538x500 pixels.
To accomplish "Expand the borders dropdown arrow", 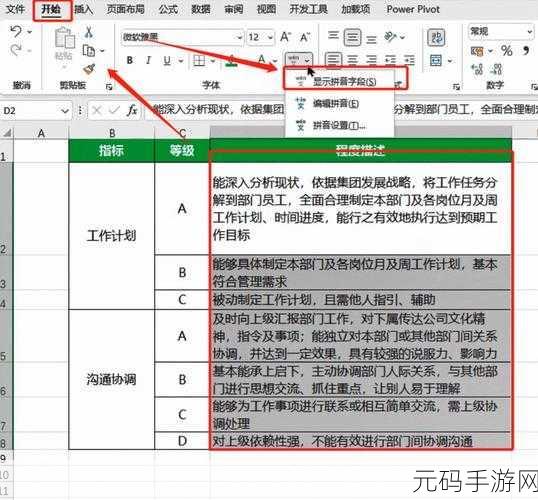I will (x=213, y=61).
